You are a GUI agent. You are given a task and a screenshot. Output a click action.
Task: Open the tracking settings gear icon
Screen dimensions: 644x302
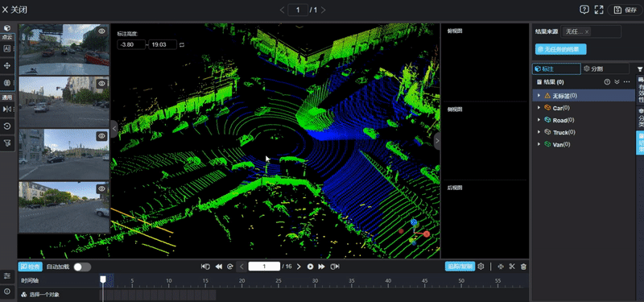coord(481,267)
